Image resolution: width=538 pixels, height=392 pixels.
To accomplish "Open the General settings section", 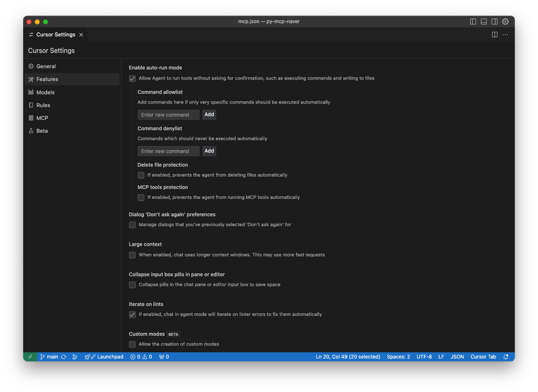I will (x=72, y=66).
